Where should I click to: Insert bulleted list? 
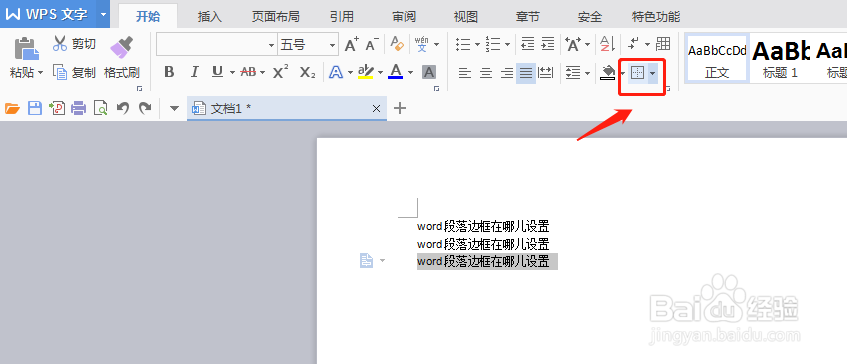463,44
